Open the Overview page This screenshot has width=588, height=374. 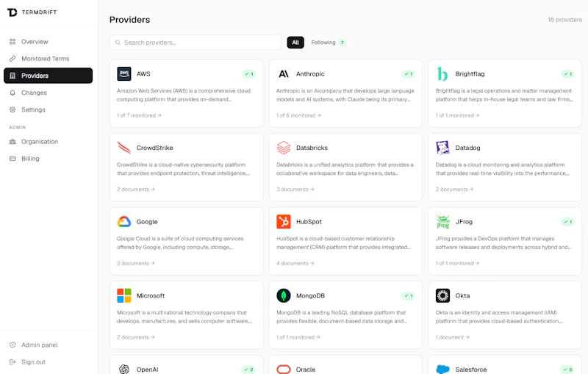48,42
